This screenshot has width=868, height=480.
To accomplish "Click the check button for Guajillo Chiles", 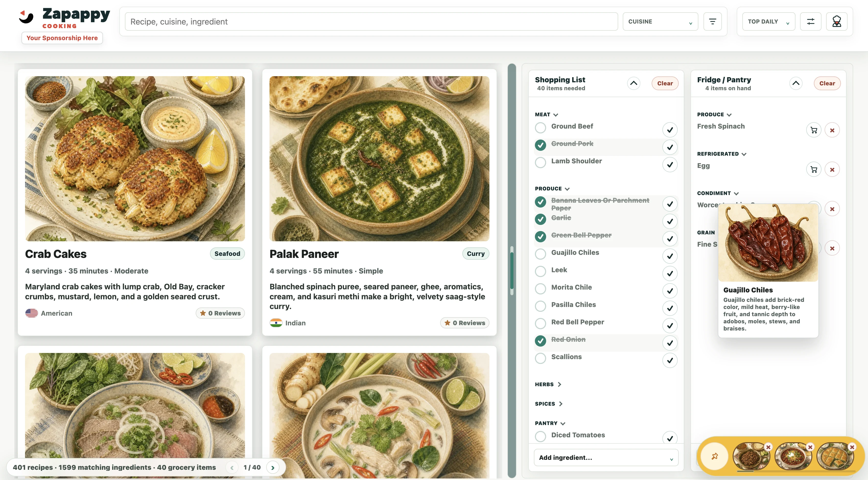I will pos(670,256).
